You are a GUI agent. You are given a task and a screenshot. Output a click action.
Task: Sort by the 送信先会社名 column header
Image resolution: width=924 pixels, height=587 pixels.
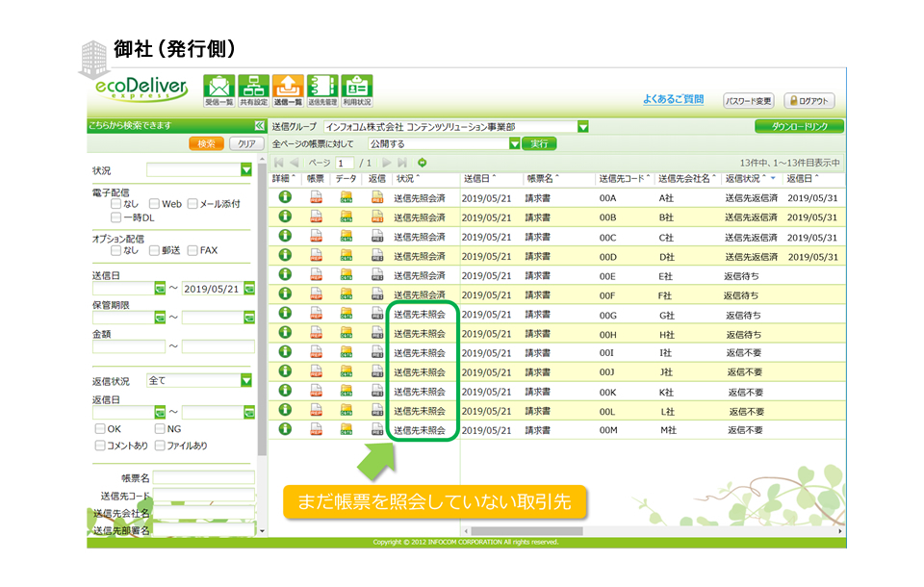(x=685, y=179)
